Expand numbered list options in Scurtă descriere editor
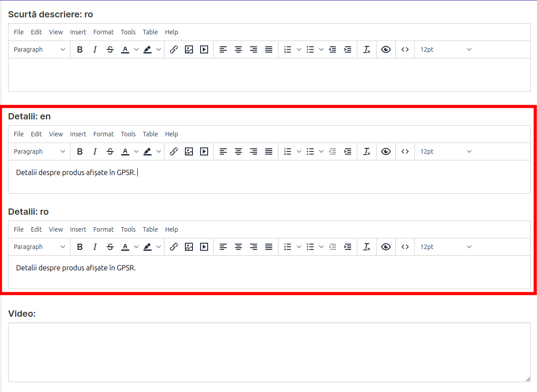Image resolution: width=537 pixels, height=392 pixels. point(299,49)
